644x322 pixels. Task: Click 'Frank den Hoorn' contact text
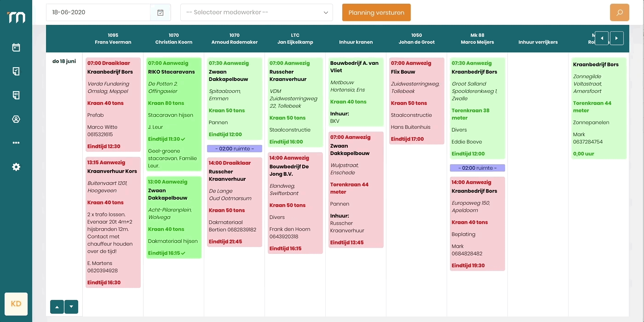click(x=290, y=229)
